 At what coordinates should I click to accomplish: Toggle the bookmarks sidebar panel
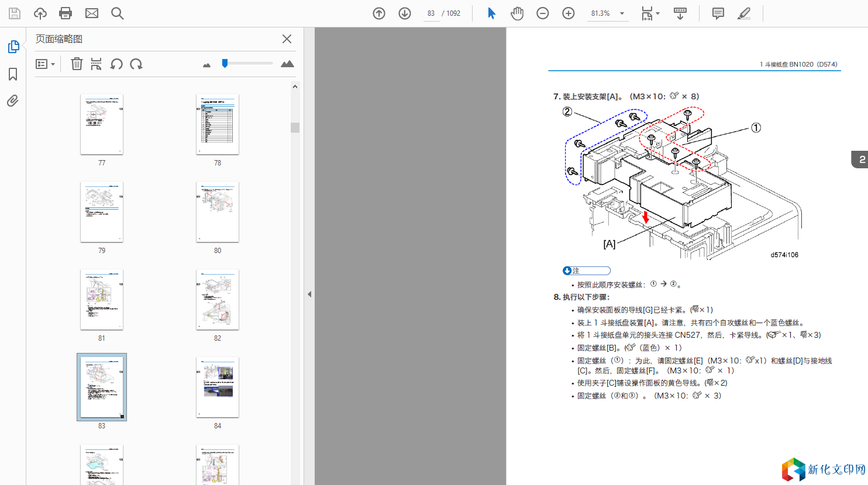[x=13, y=74]
